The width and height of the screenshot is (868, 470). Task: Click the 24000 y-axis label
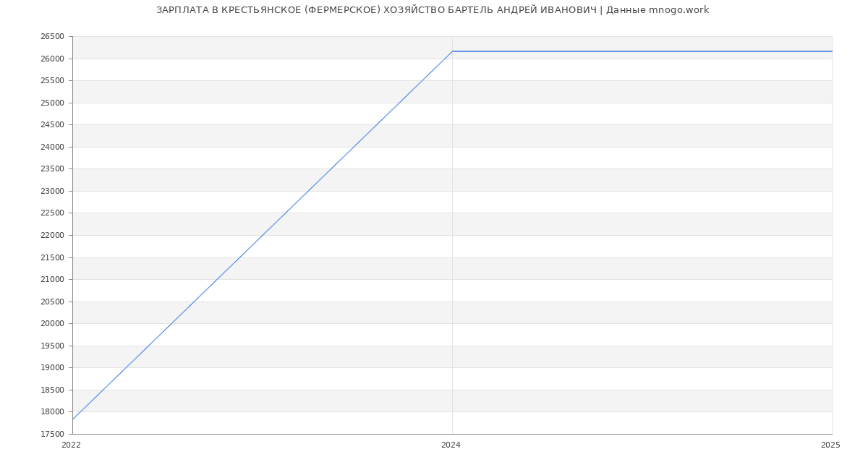coord(52,147)
